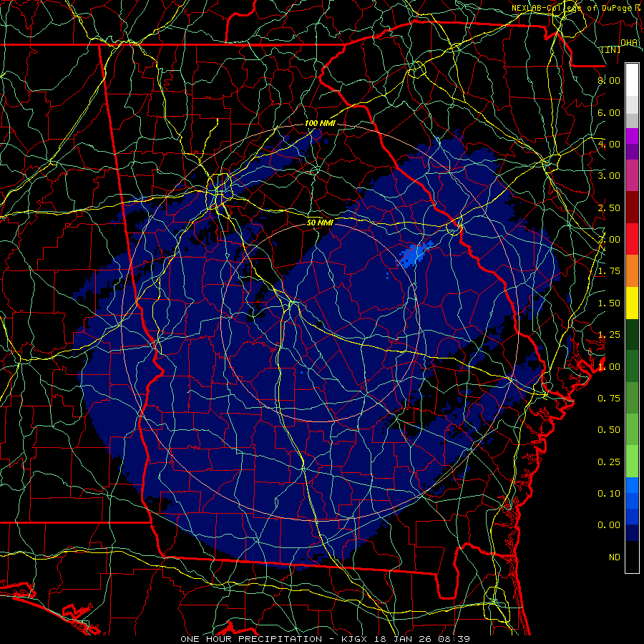Pick the dark purple legend swatch below 4.00
This screenshot has height=644, width=644.
click(x=632, y=152)
